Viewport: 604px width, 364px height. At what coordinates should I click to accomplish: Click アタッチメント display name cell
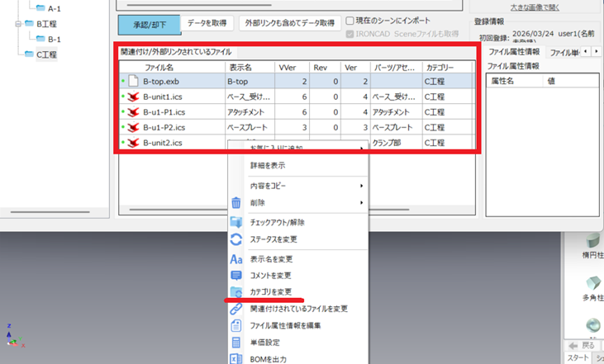(x=250, y=112)
